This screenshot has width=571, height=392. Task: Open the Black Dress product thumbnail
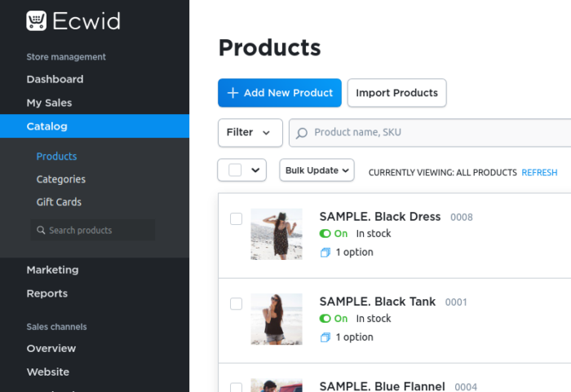click(277, 234)
